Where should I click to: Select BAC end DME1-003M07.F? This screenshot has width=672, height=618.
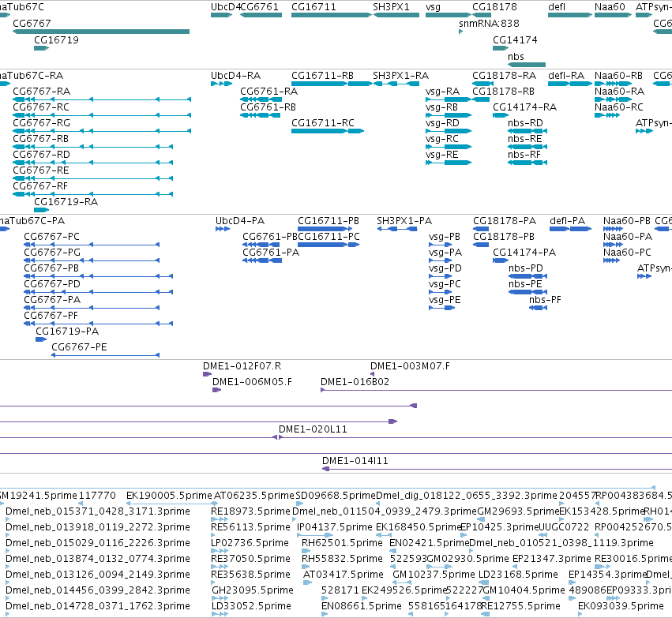pyautogui.click(x=372, y=374)
